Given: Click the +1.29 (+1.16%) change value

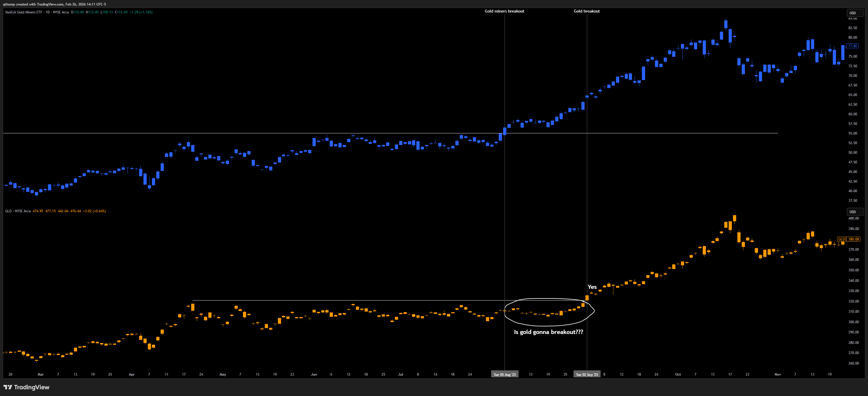Looking at the screenshot, I should pyautogui.click(x=141, y=12).
